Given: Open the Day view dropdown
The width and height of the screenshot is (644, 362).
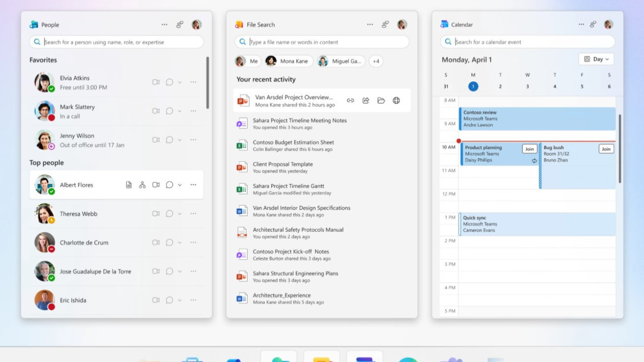Looking at the screenshot, I should click(x=596, y=59).
